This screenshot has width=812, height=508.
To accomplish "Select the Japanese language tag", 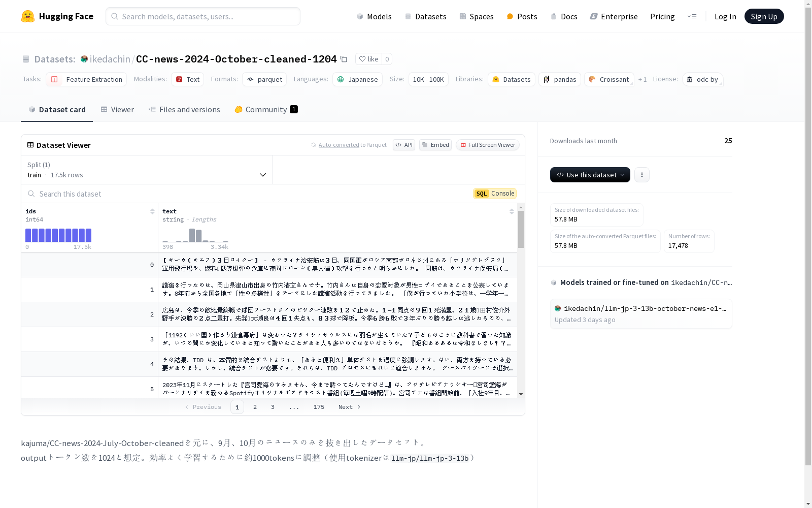I will point(357,79).
